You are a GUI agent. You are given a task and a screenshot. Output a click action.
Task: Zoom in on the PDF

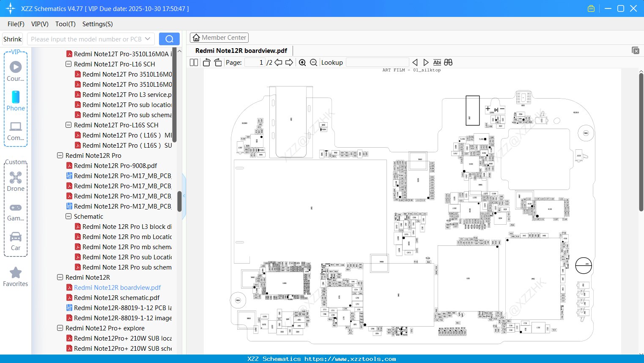coord(302,62)
